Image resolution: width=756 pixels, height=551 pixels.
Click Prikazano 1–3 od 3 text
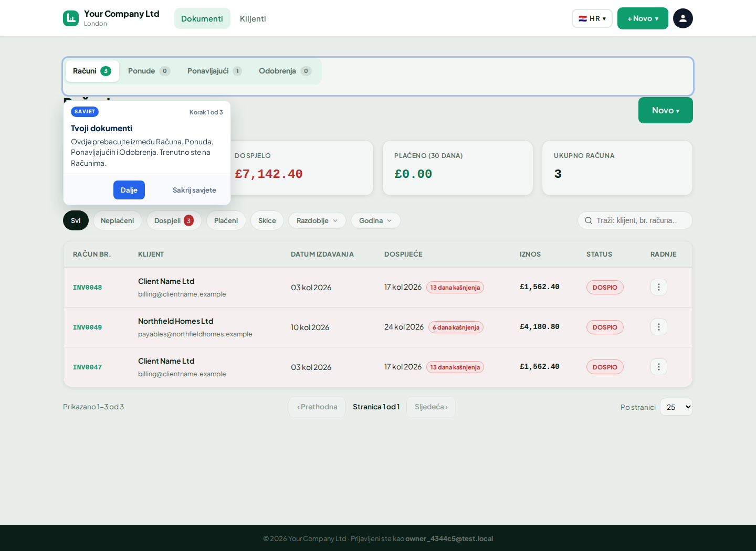click(x=93, y=407)
